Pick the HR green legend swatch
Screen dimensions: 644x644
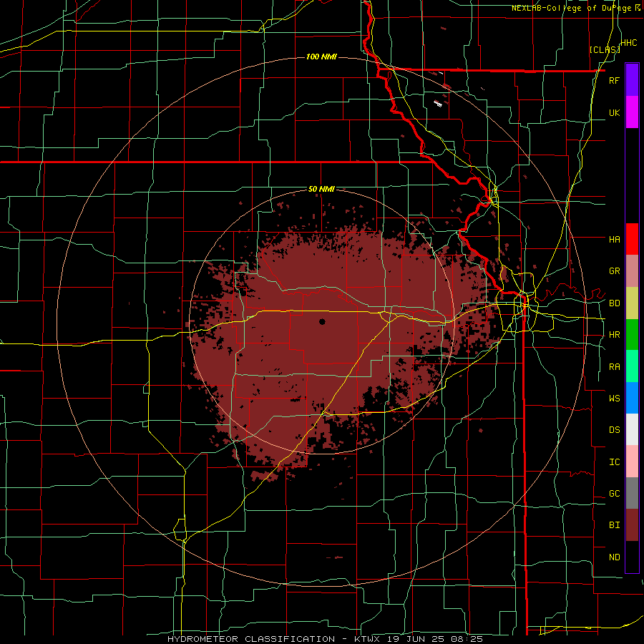pos(632,334)
